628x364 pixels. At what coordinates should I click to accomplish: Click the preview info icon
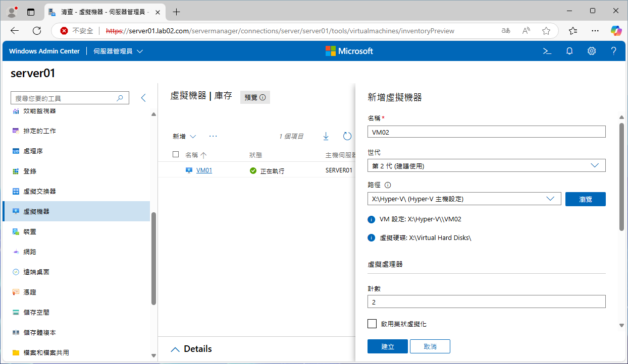point(263,97)
